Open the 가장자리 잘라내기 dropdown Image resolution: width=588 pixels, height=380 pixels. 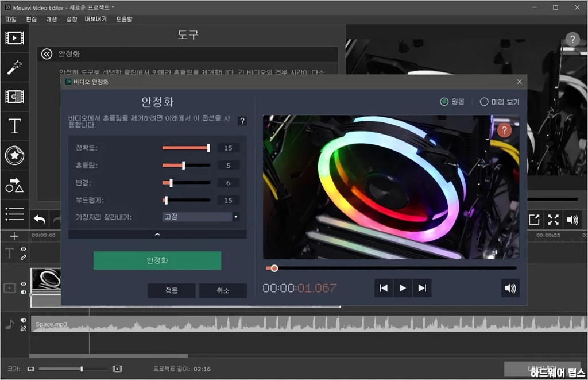[x=201, y=217]
